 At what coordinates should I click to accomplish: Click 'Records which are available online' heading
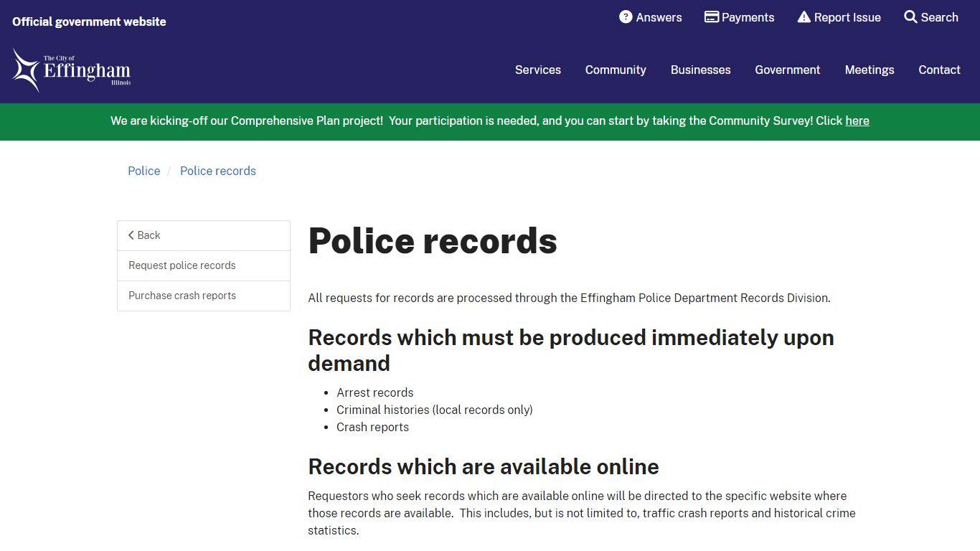pos(484,466)
